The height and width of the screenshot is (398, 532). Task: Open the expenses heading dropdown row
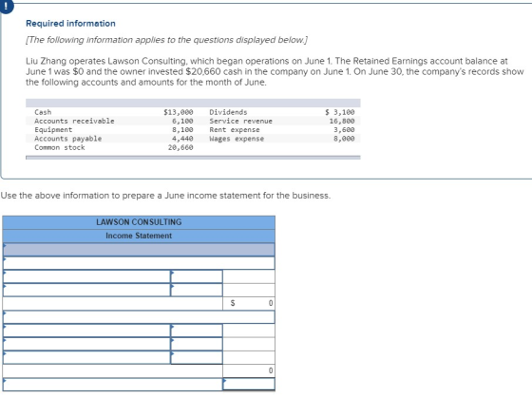point(139,317)
